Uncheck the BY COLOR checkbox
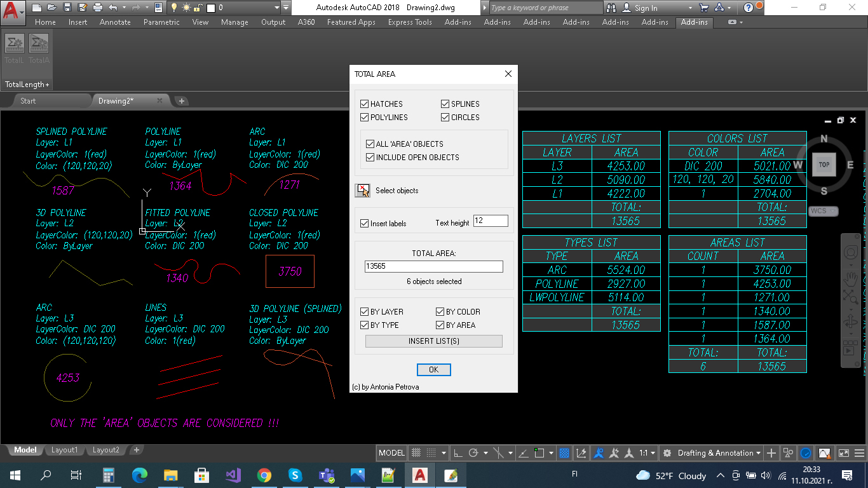This screenshot has height=488, width=868. pos(440,312)
